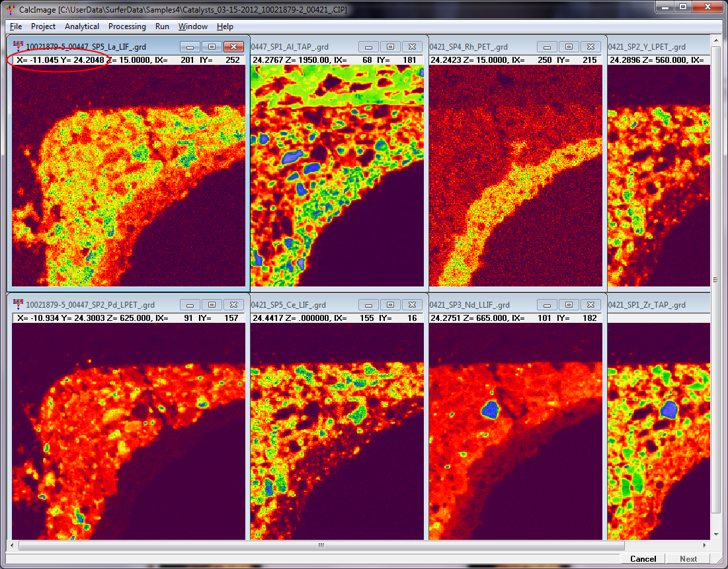The image size is (728, 569).
Task: Open the Run menu
Action: coord(162,26)
